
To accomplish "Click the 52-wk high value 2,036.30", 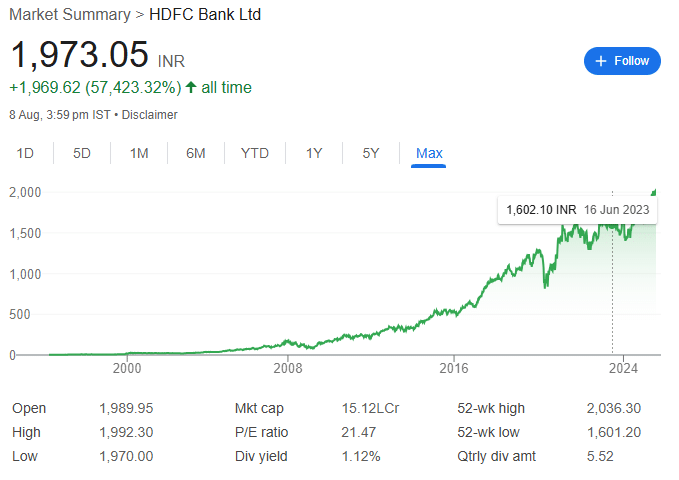I will point(614,409).
